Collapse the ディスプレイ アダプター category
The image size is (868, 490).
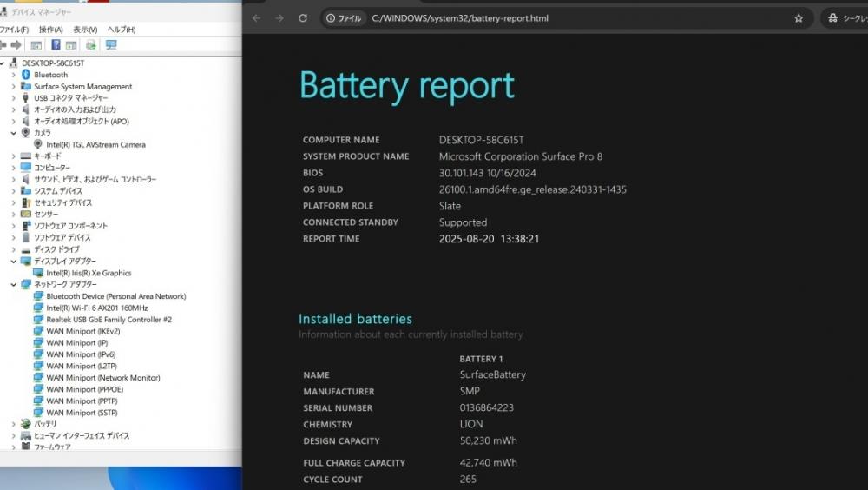coord(14,262)
